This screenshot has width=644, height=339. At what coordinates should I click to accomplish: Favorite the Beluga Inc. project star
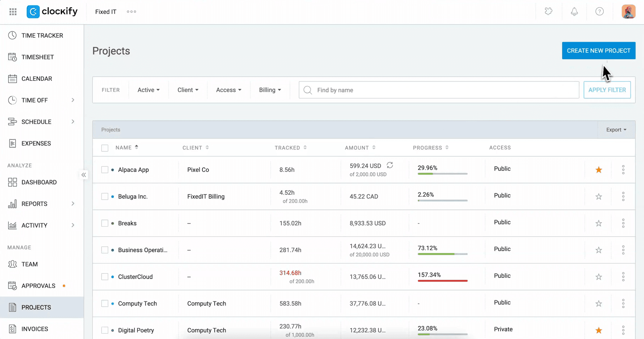pos(599,196)
